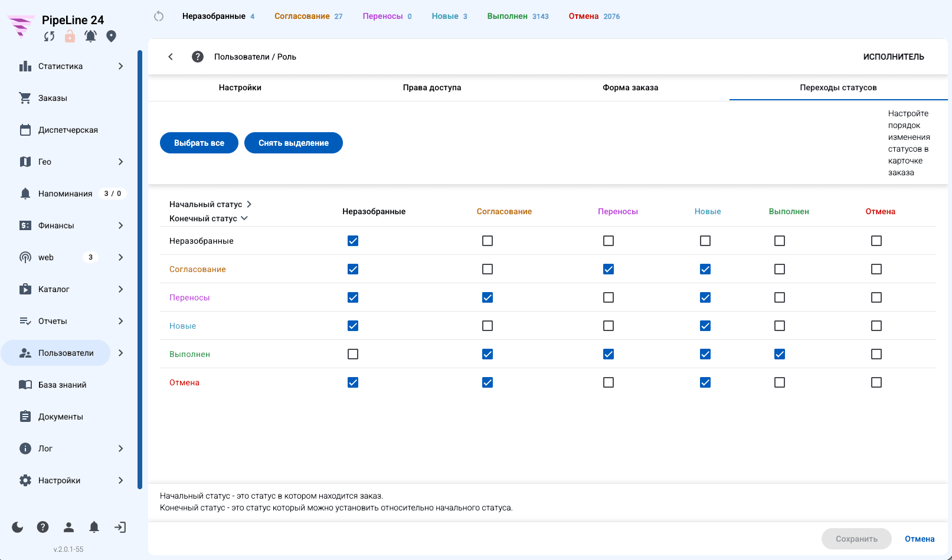Click the Сохранить button
The image size is (952, 560).
(856, 539)
